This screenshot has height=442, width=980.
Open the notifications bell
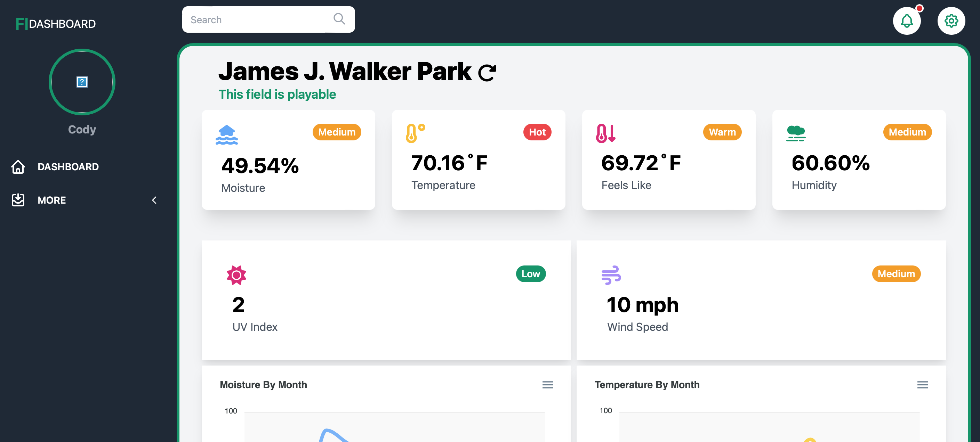(x=907, y=21)
